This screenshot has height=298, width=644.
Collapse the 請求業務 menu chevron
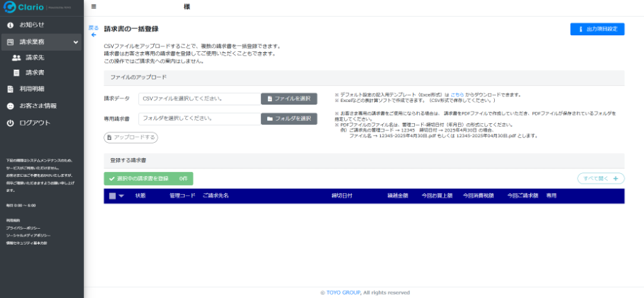point(76,42)
